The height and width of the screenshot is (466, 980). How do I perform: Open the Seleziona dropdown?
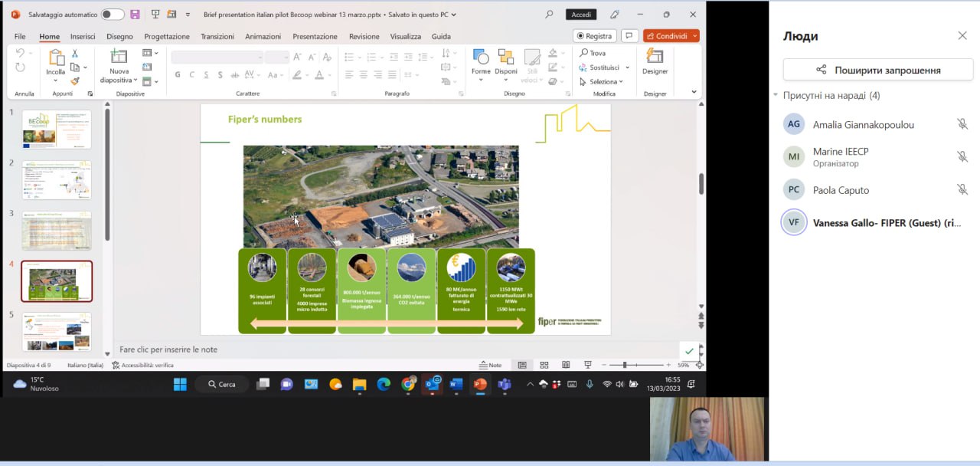[x=603, y=81]
